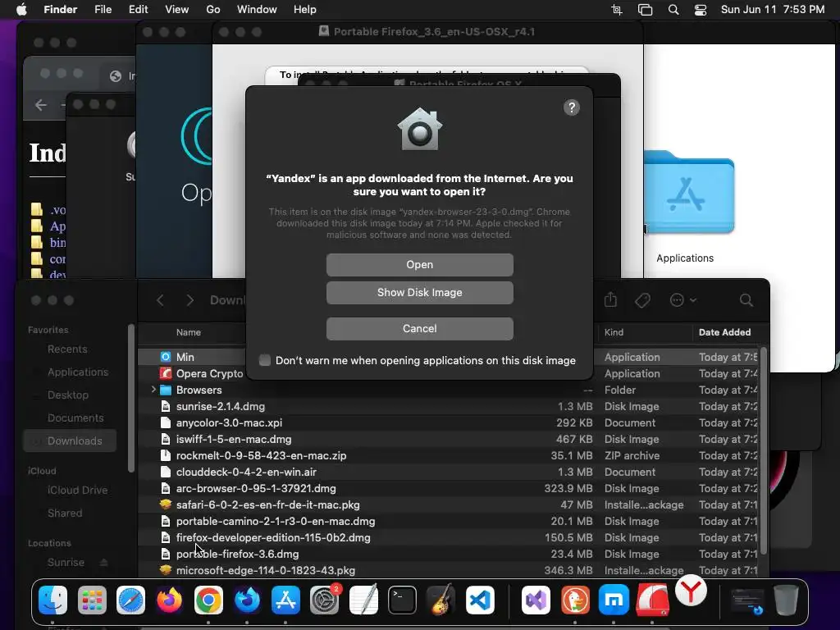
Task: Expand the Browsers folder disclosure arrow
Action: (x=153, y=390)
